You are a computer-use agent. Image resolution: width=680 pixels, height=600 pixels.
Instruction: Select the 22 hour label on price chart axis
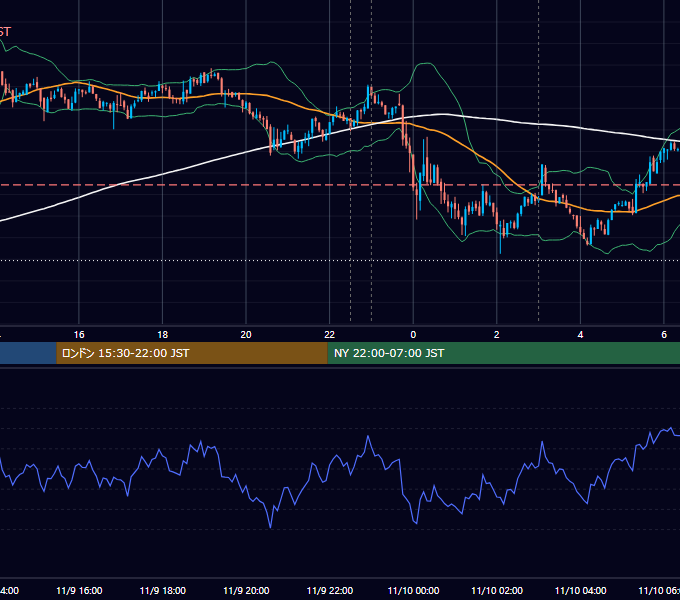[330, 335]
